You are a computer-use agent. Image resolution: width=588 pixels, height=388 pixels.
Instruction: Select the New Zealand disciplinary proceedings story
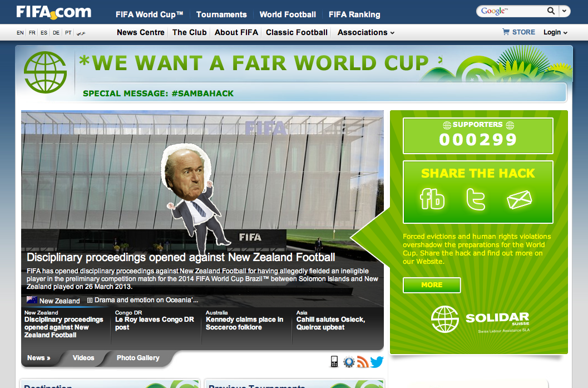(65, 324)
